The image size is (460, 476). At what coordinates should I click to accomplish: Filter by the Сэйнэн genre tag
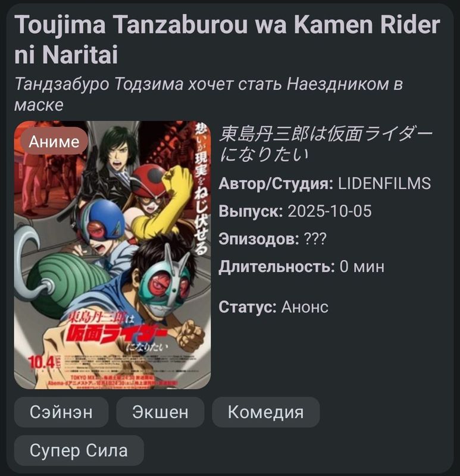pos(61,412)
